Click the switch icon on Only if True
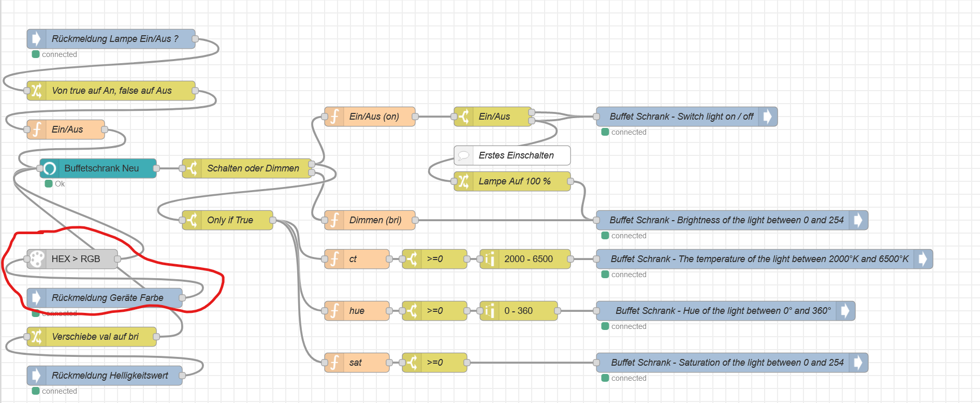This screenshot has height=403, width=980. [192, 220]
